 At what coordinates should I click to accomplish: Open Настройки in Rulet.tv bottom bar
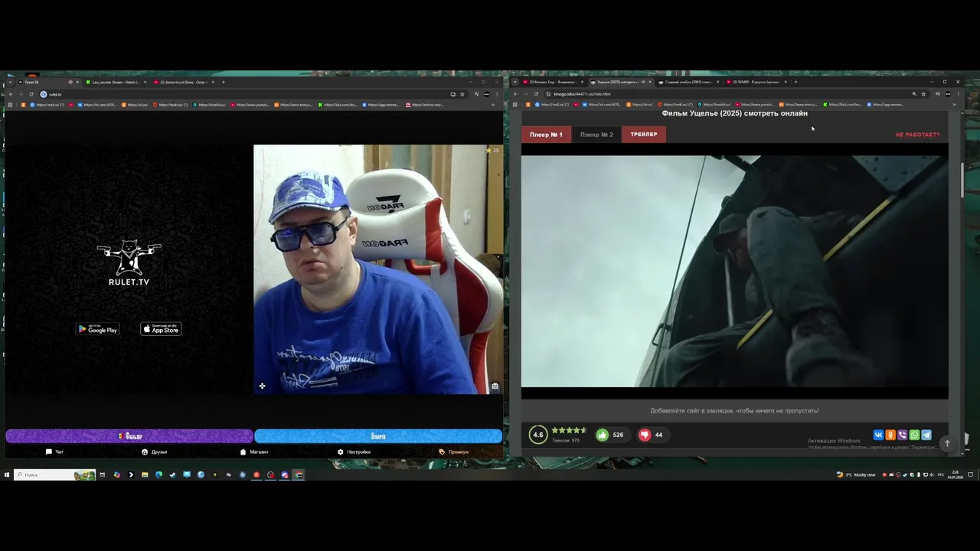point(354,452)
